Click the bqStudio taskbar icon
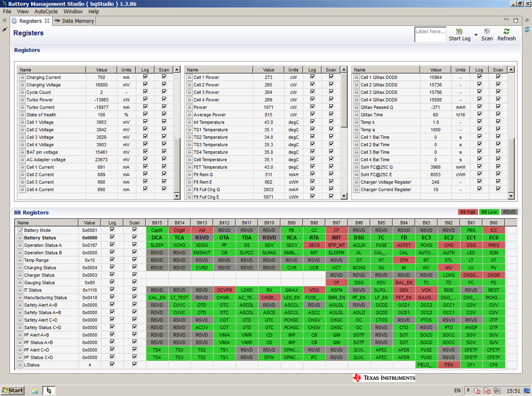The height and width of the screenshot is (396, 532). pos(49,390)
